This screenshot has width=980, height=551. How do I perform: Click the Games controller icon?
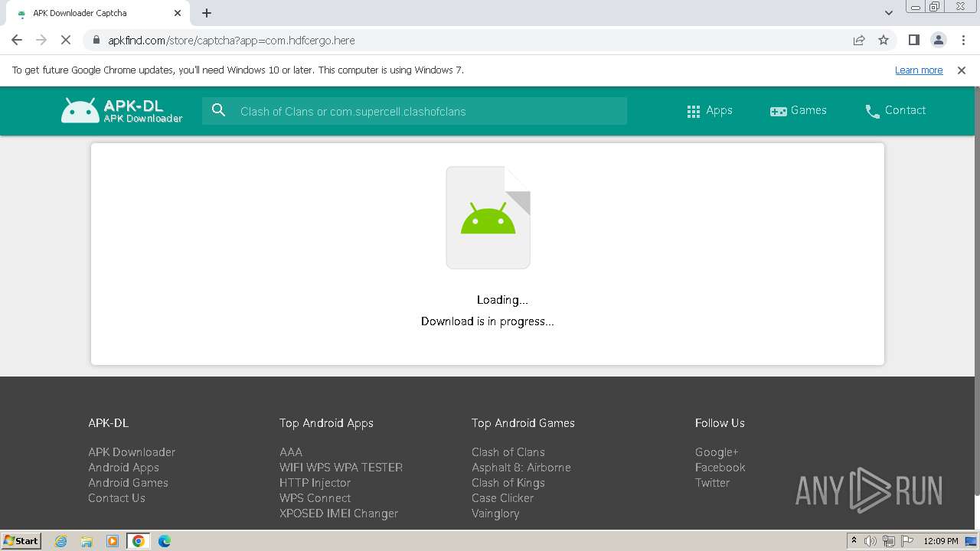(778, 111)
